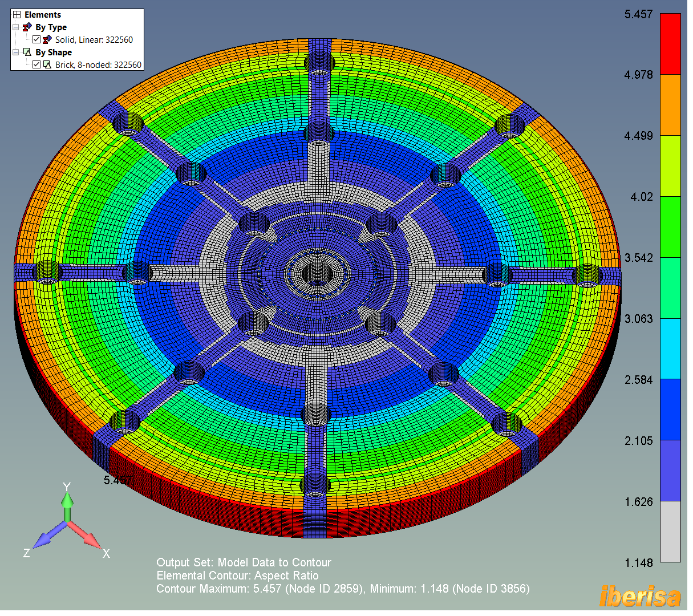Uncheck the Brick, 8-noded checkbox
This screenshot has height=616, width=693.
[37, 65]
